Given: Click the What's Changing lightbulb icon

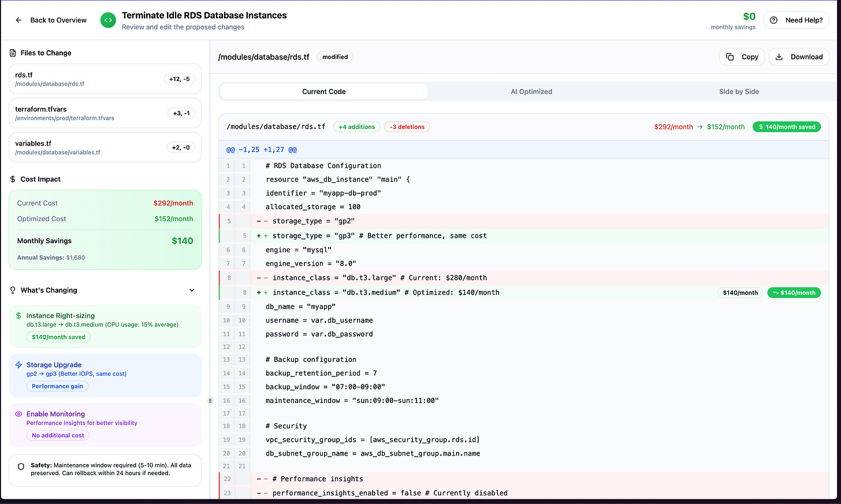Looking at the screenshot, I should click(13, 290).
